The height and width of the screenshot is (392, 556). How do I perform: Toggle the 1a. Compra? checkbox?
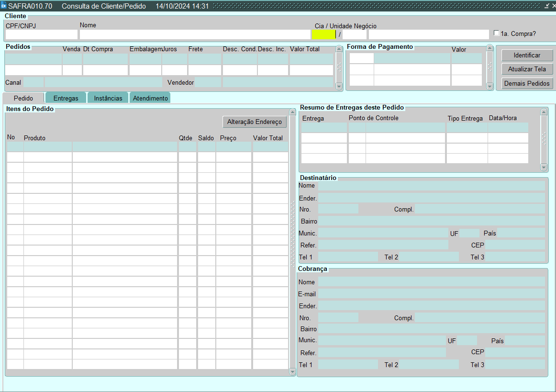point(497,34)
